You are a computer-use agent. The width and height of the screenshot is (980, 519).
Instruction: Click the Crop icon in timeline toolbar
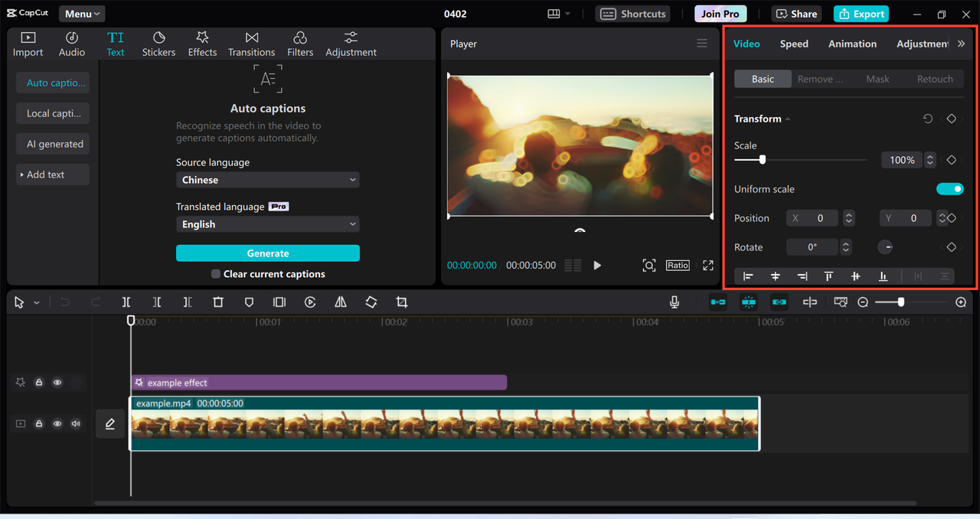[402, 302]
